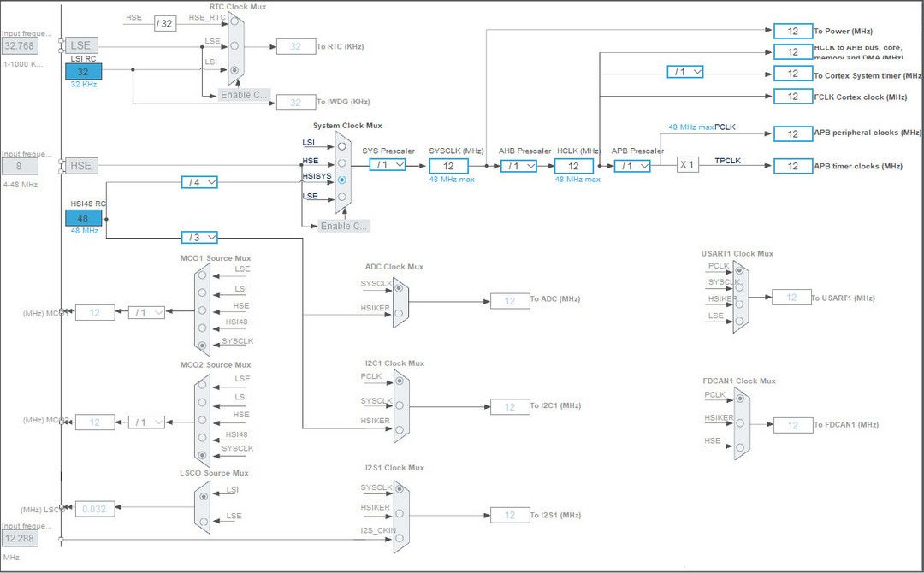
Task: Click the HSE clock source block
Action: tap(80, 165)
